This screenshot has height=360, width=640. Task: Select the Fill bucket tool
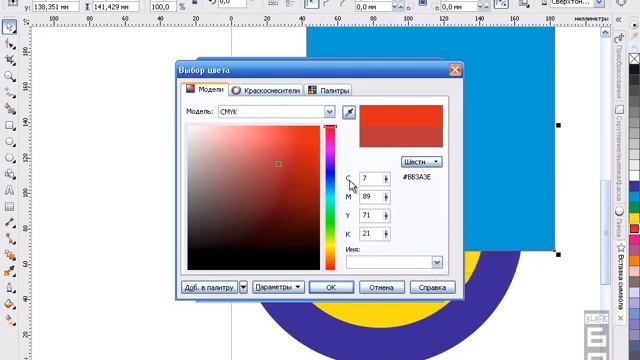coord(9,304)
